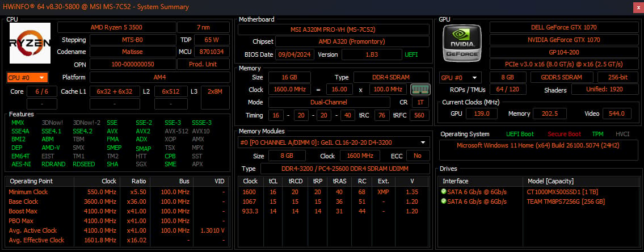This screenshot has height=252, width=644.
Task: Click the green UEFI label beside BIOS version
Action: 412,54
